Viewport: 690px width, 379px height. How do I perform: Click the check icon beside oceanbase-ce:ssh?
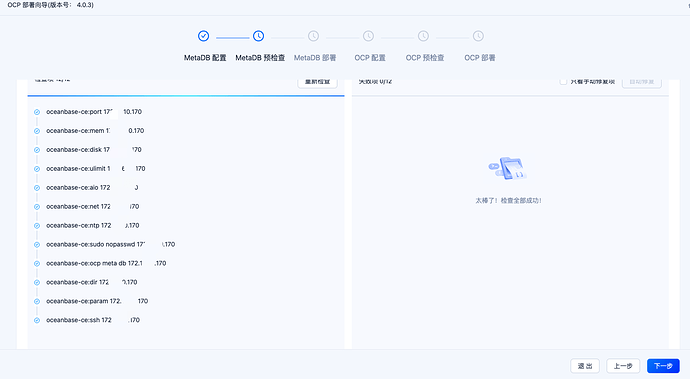(x=37, y=320)
